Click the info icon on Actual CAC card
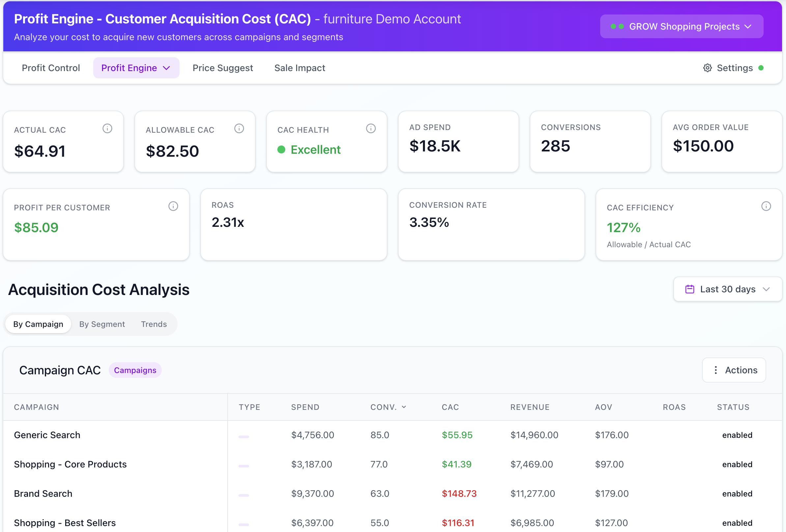 (107, 128)
